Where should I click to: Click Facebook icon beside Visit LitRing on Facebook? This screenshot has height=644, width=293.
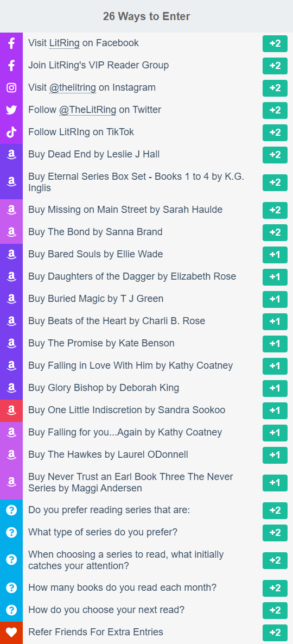(x=11, y=43)
